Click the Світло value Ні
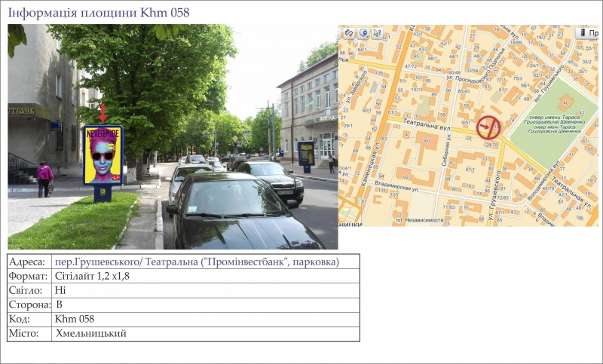This screenshot has height=364, width=603. pyautogui.click(x=60, y=290)
